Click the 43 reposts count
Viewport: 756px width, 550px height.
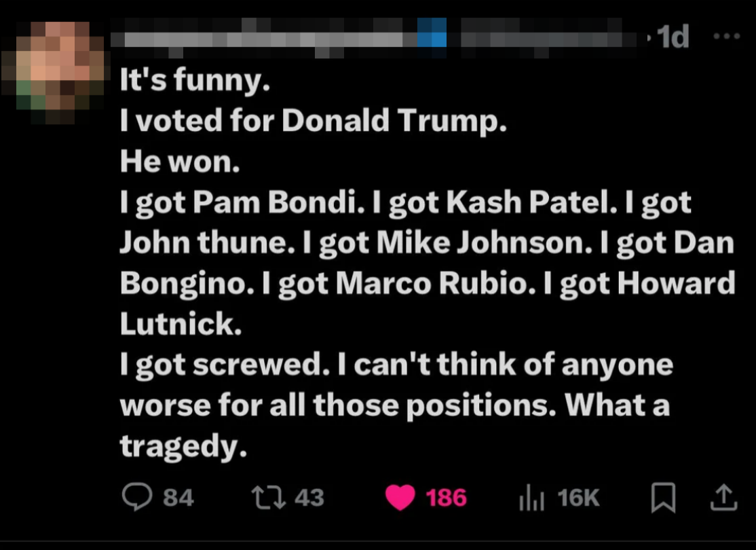pos(309,498)
